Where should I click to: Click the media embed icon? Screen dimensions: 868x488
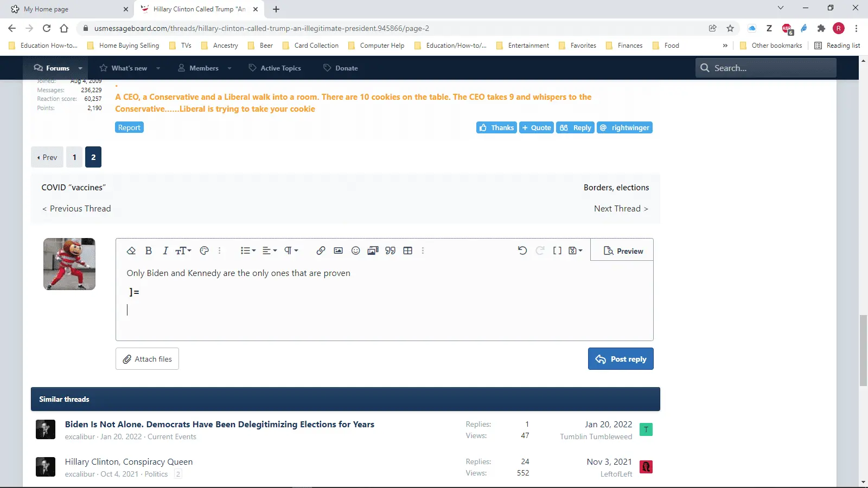(x=373, y=251)
